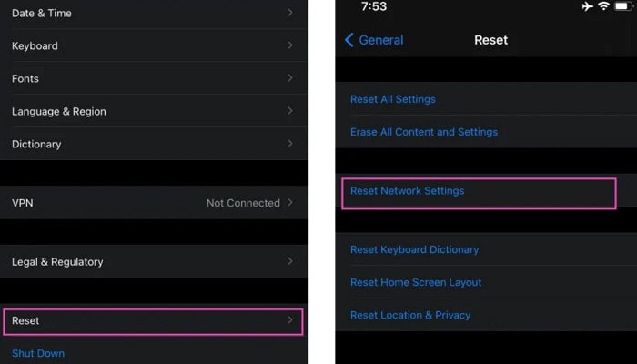Open Fonts using its right chevron
637x364 pixels.
tap(290, 78)
